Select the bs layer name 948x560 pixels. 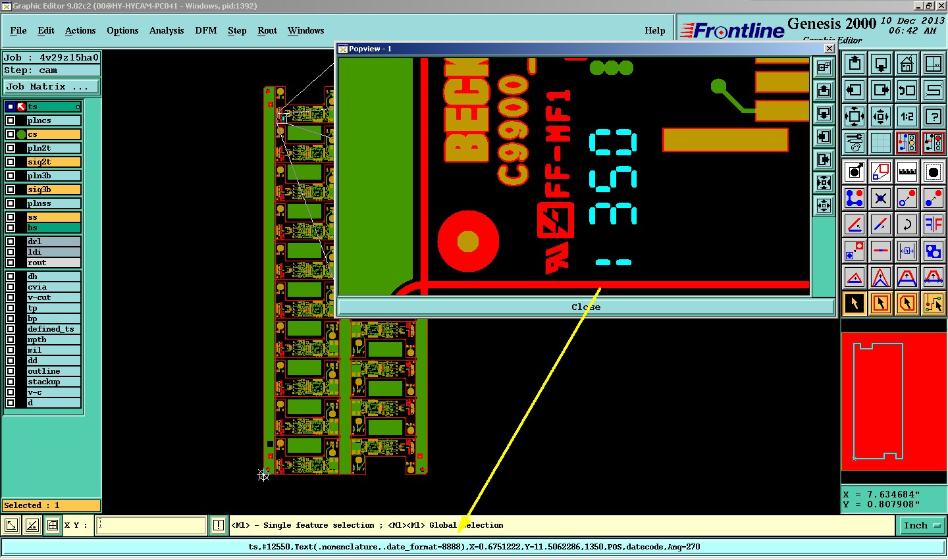pos(54,228)
